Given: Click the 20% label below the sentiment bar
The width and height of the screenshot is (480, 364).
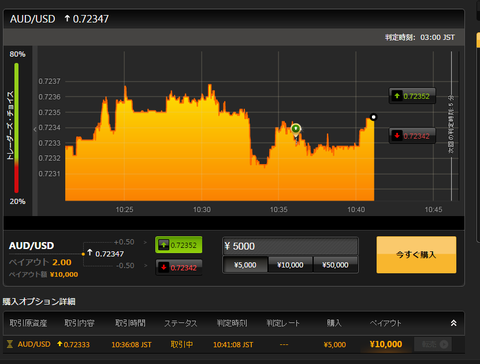Looking at the screenshot, I should [x=17, y=202].
